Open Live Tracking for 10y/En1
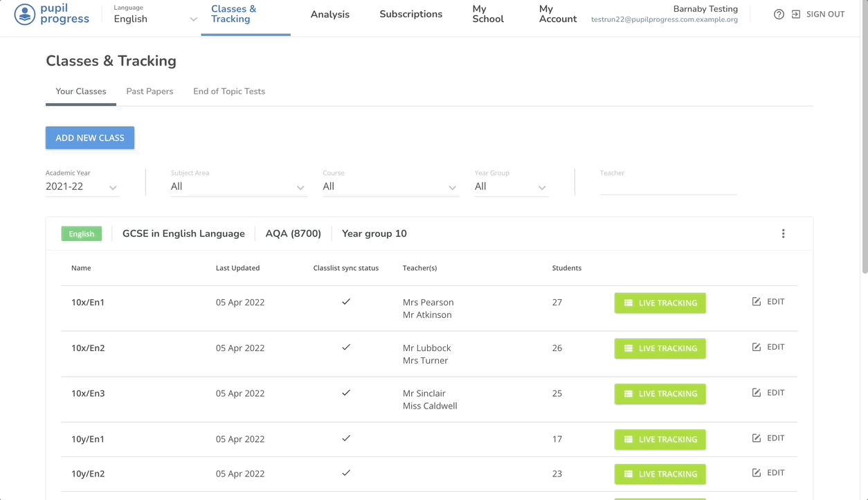Image resolution: width=868 pixels, height=500 pixels. 660,439
